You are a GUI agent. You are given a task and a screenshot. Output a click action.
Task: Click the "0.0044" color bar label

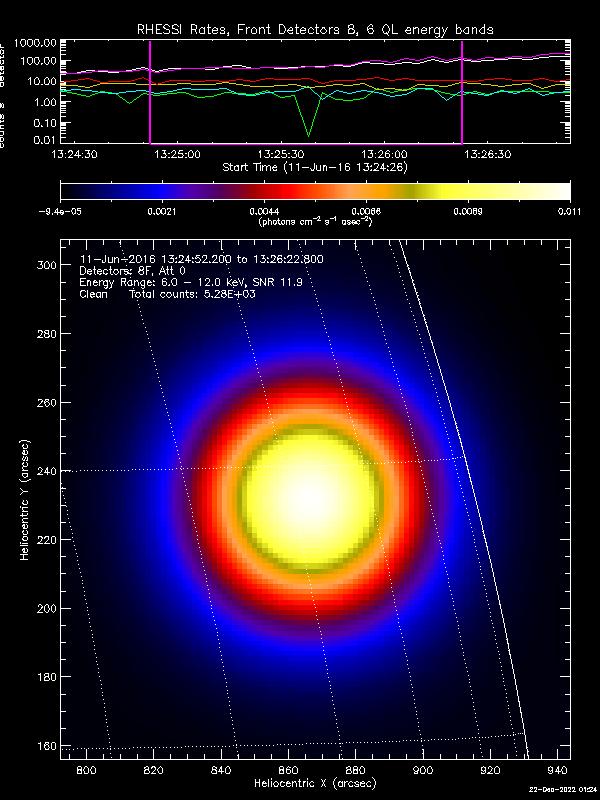click(x=263, y=212)
